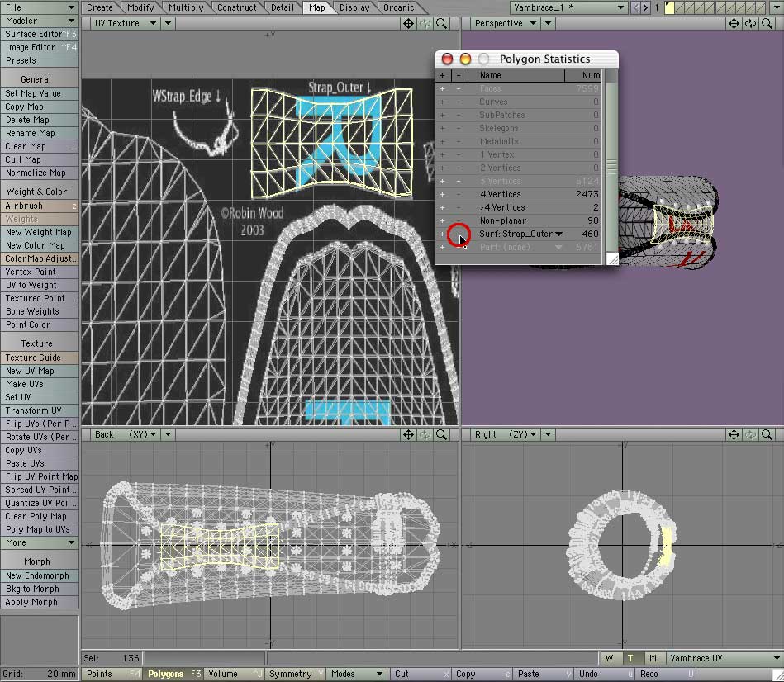
Task: Switch to Volume selection mode
Action: click(234, 674)
